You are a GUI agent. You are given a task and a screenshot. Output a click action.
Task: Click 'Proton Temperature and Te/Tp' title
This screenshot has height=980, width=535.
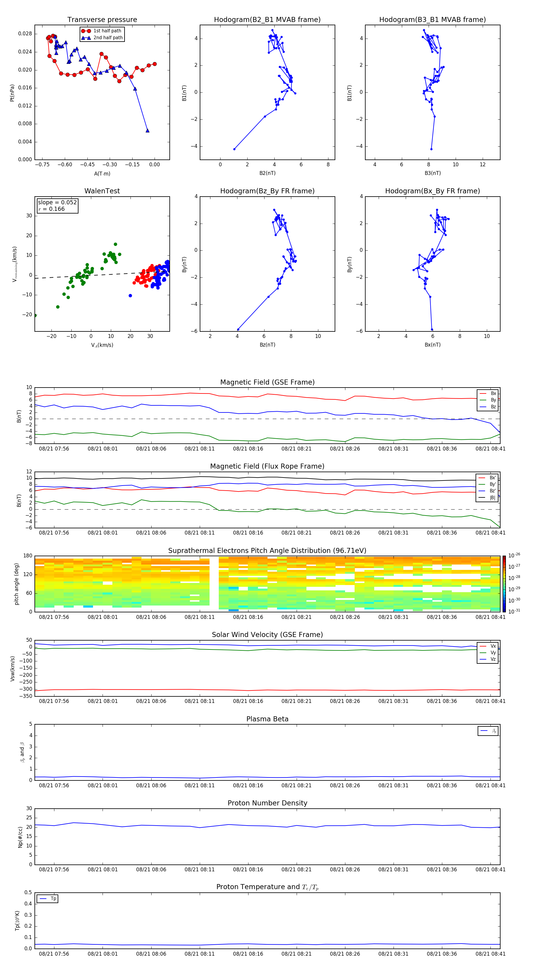tap(267, 887)
